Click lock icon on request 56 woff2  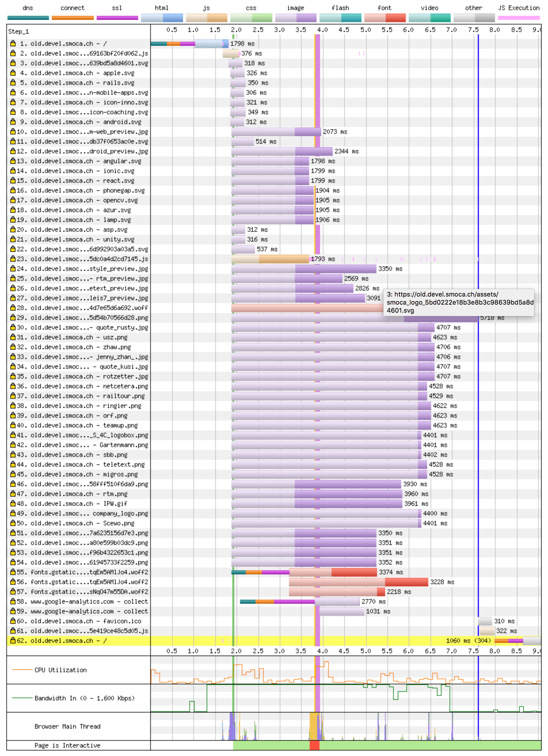[x=13, y=582]
